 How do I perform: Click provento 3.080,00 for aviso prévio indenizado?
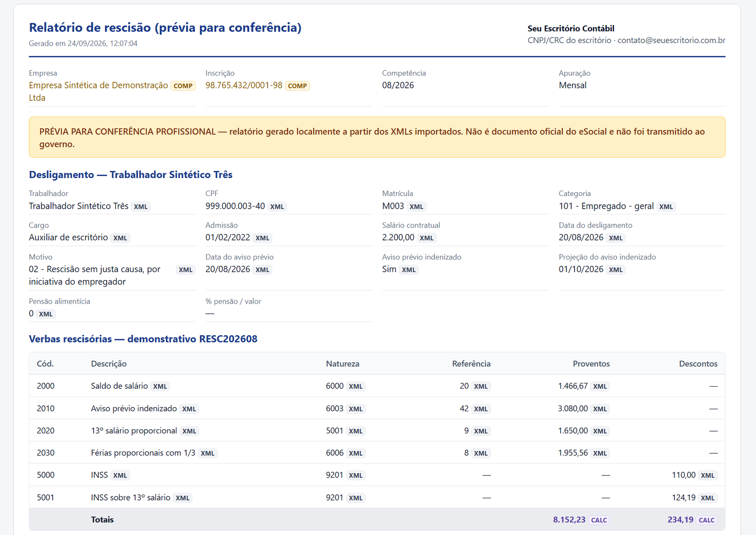pyautogui.click(x=573, y=408)
